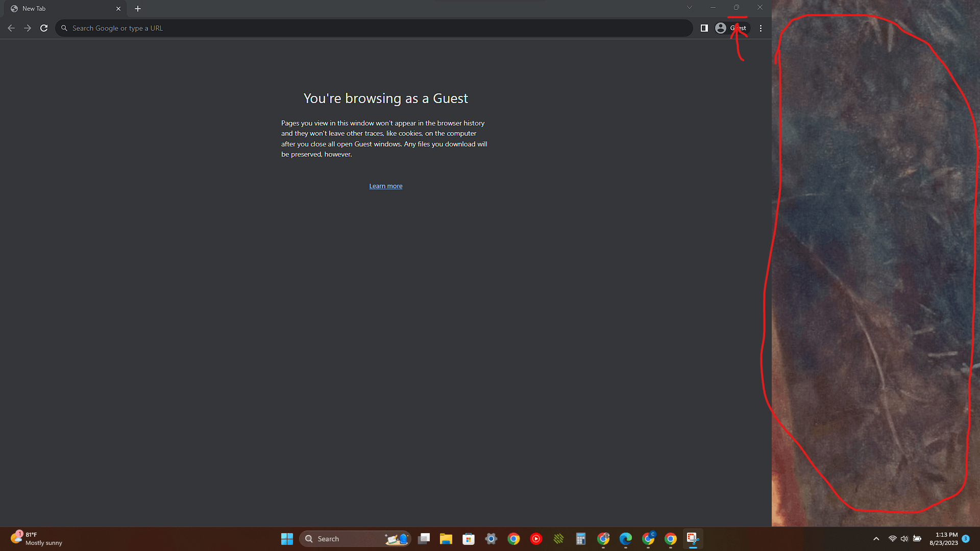This screenshot has width=980, height=551.
Task: Open the weather widget showing 81°F
Action: pyautogui.click(x=36, y=539)
